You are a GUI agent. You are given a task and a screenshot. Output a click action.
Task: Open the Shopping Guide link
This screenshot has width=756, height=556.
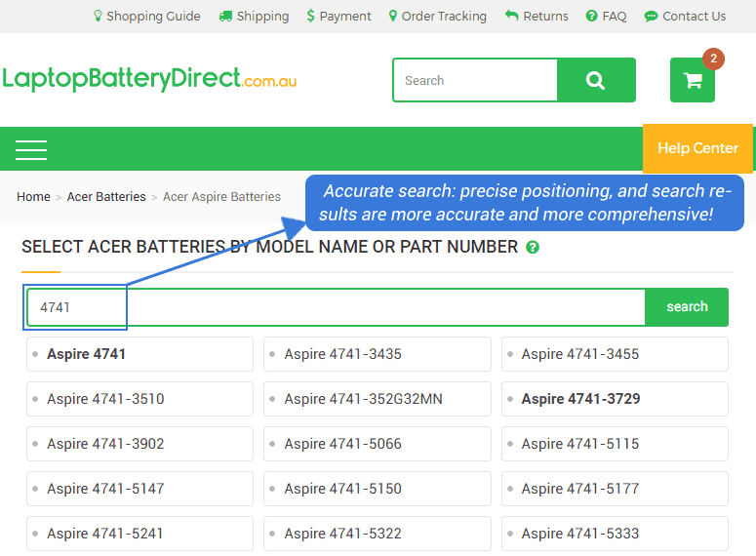coord(146,17)
